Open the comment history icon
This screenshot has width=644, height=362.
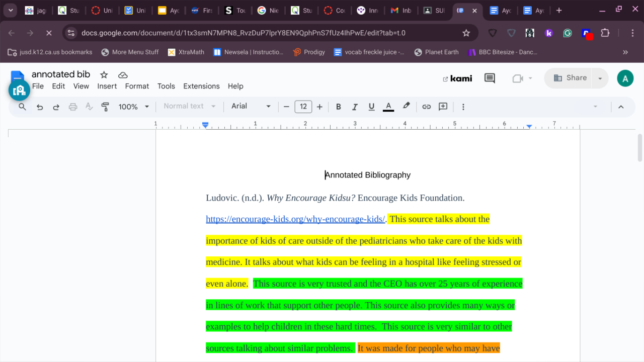click(x=490, y=78)
